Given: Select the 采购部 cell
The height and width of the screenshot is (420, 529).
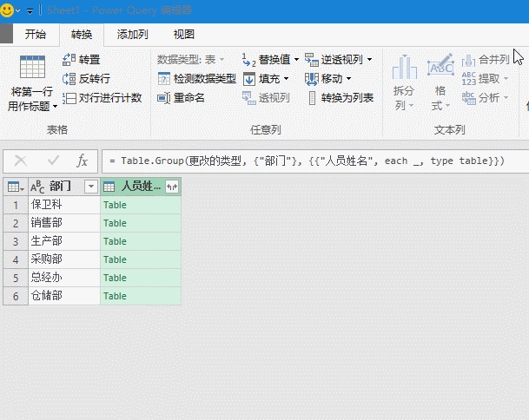Looking at the screenshot, I should click(x=64, y=259).
